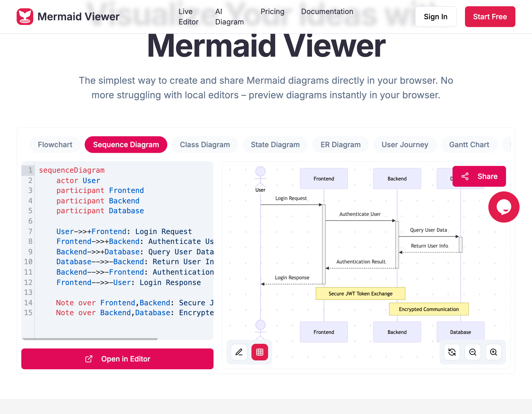Click the share icon on the Share button

465,176
